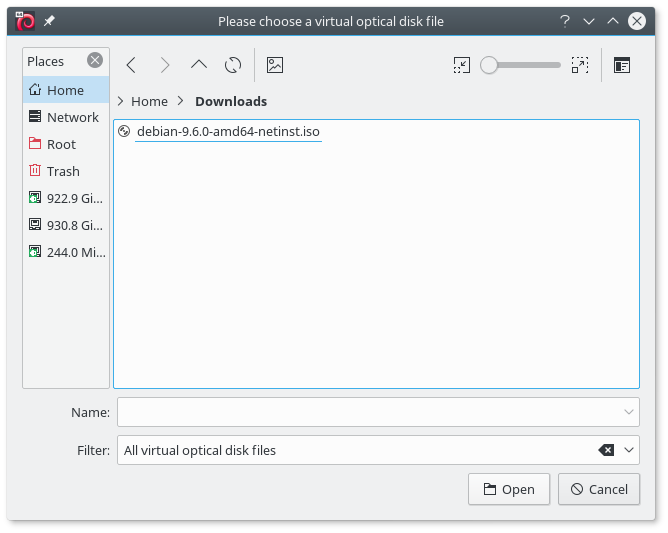
Task: Select Home in Places sidebar
Action: 65,90
